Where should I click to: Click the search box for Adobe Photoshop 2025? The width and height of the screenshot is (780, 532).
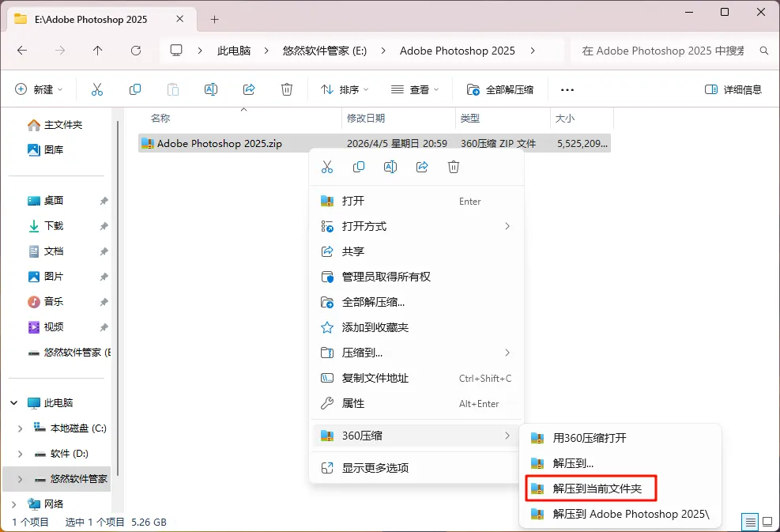point(663,51)
